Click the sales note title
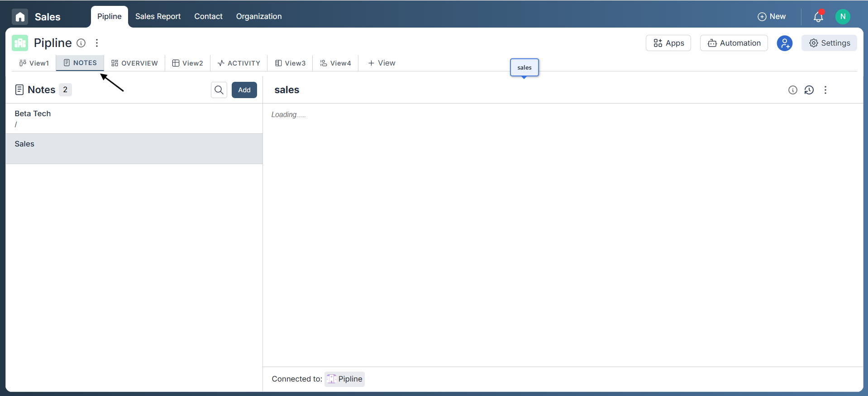Viewport: 868px width, 396px height. click(287, 90)
